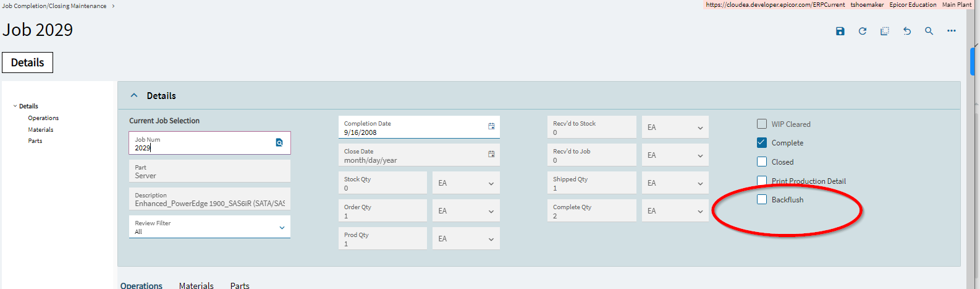
Task: Open the Complete Qty unit dropdown
Action: click(675, 210)
